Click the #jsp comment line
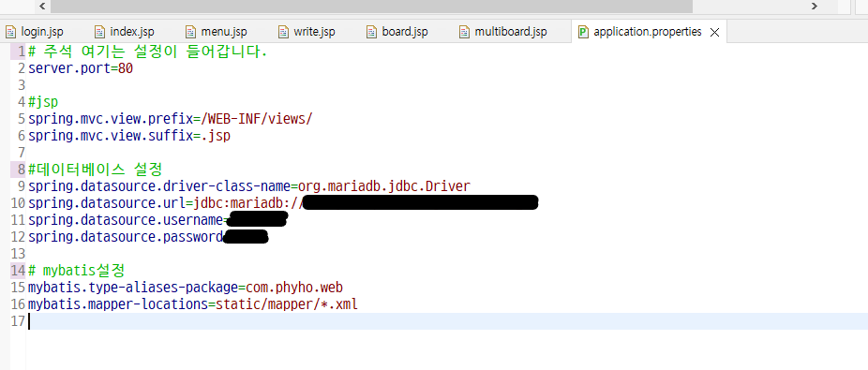The image size is (868, 370). [43, 102]
